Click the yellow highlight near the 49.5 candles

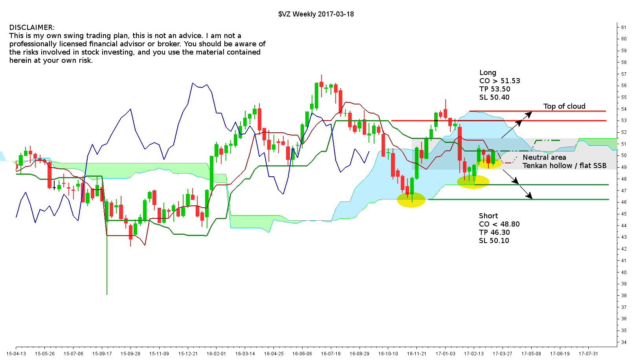coord(489,163)
